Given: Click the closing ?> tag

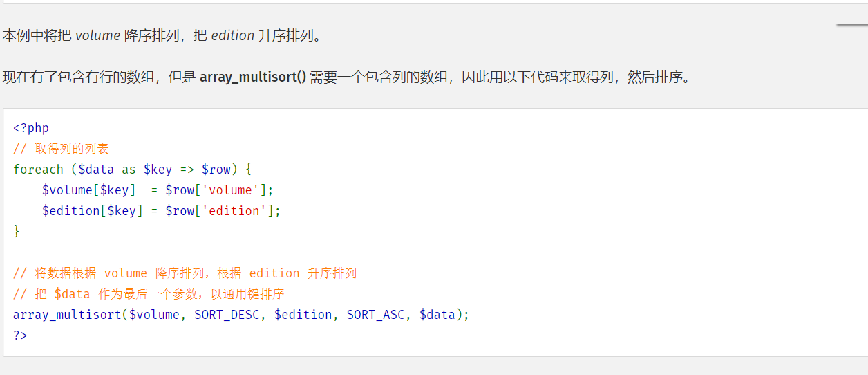Looking at the screenshot, I should click(x=20, y=336).
